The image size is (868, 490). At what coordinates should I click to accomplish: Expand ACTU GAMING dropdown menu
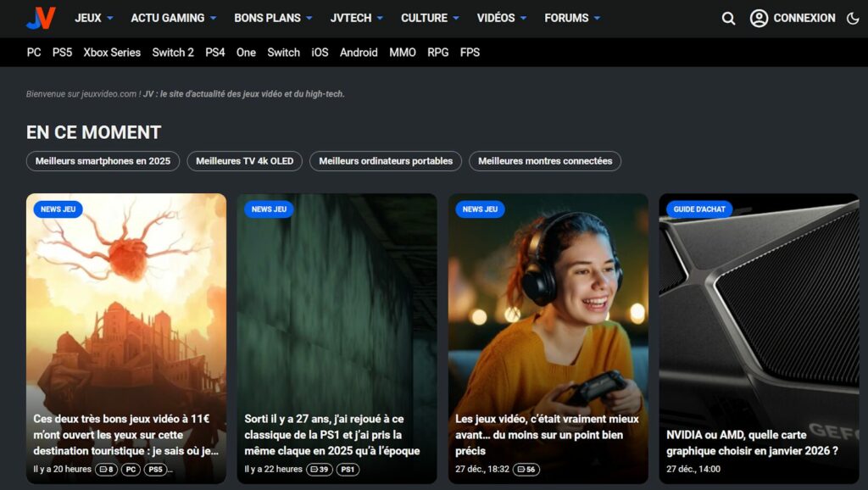point(173,18)
